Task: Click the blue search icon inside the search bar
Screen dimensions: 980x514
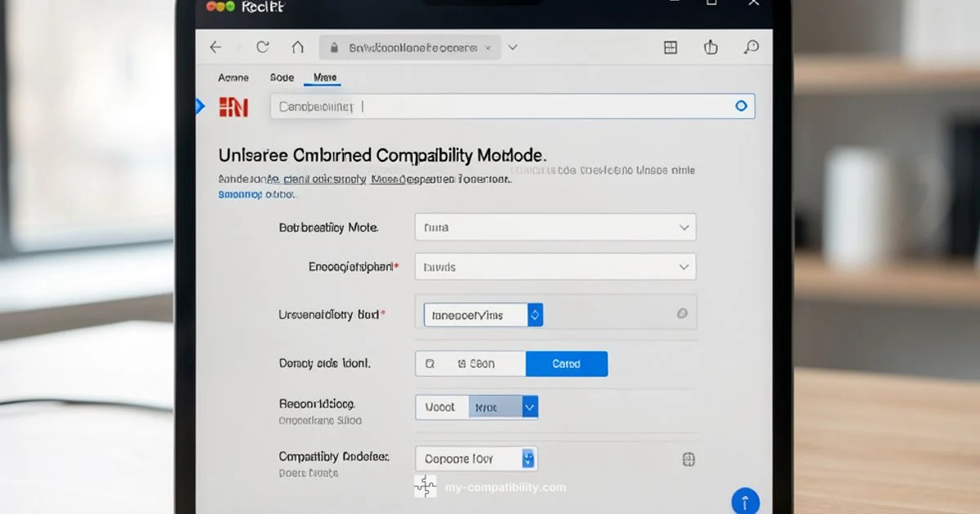Action: [740, 105]
